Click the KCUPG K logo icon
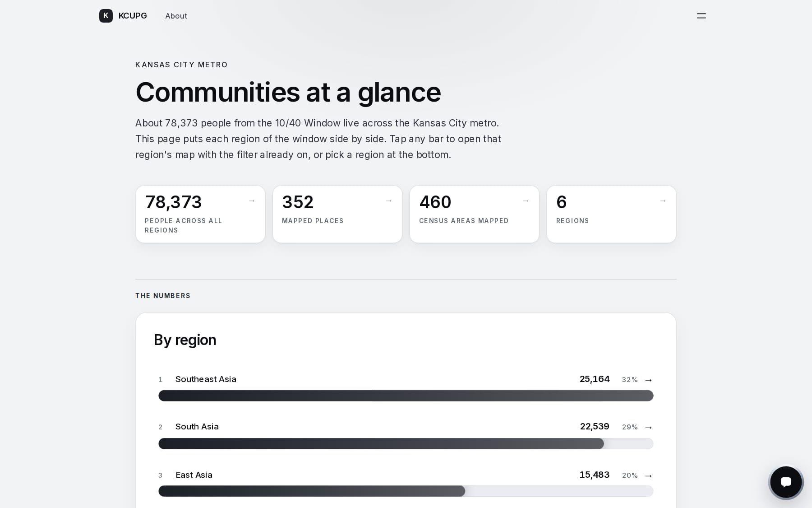Viewport: 812px width, 508px height. coord(106,16)
